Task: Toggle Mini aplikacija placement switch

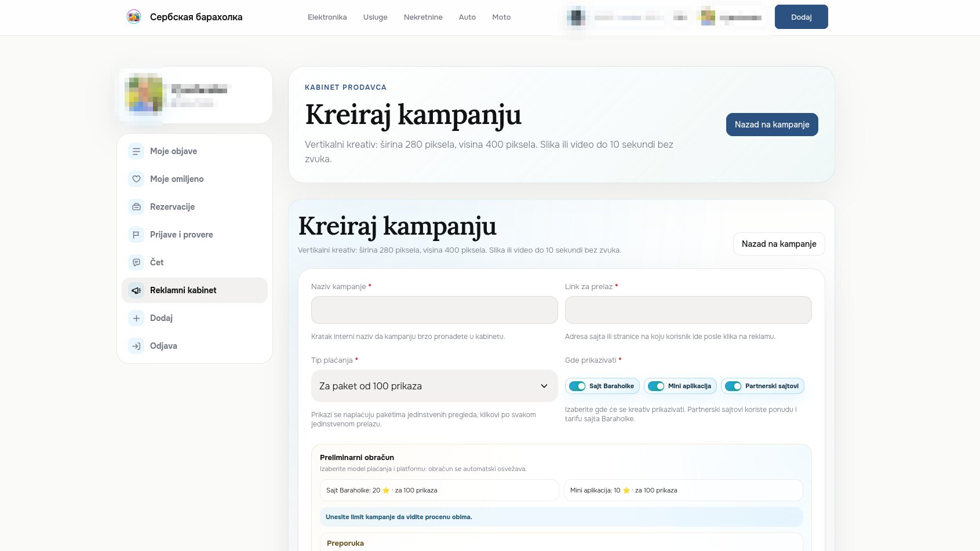Action: 656,386
